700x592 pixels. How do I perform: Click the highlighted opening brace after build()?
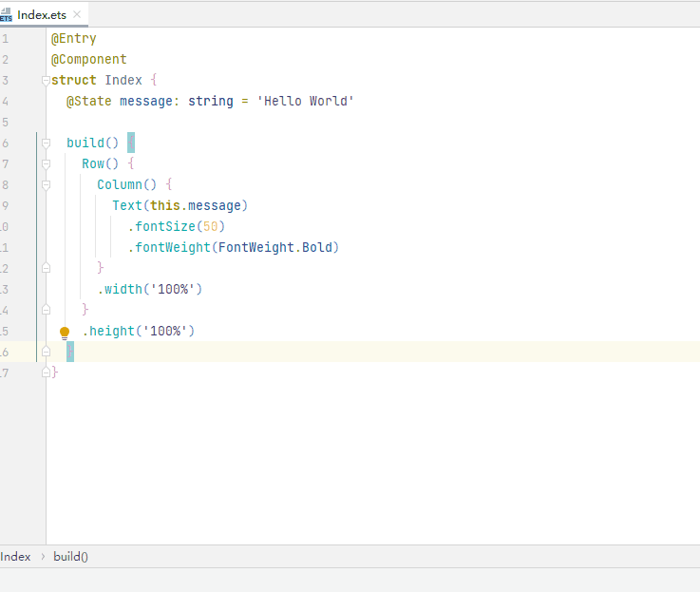coord(131,143)
